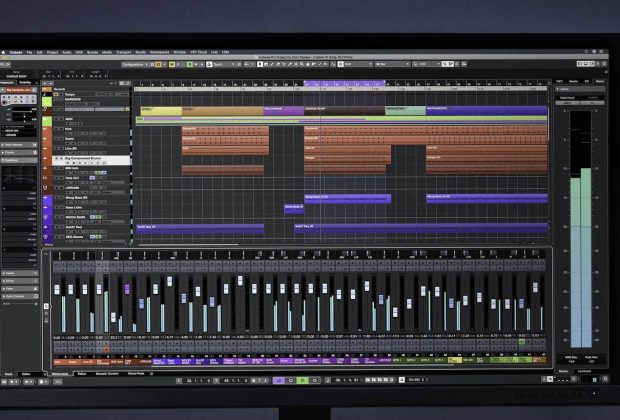Select the Media tab in right zone
This screenshot has width=620, height=420.
(573, 81)
